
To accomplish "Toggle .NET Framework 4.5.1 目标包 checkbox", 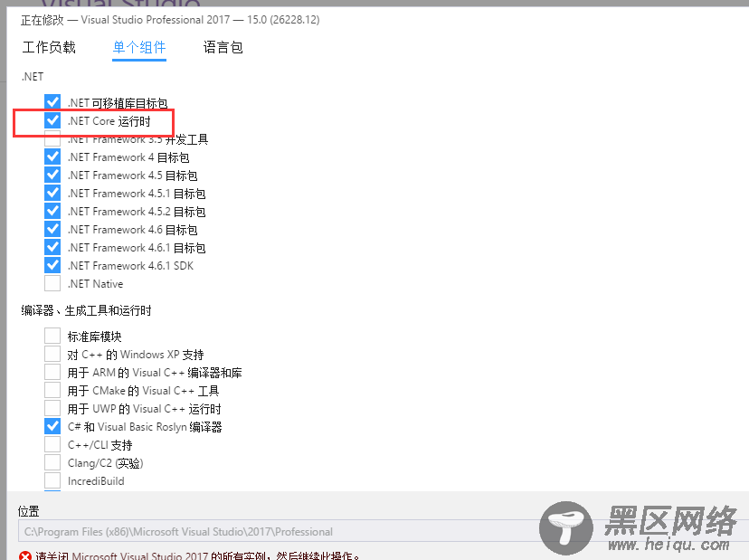I will (x=52, y=193).
